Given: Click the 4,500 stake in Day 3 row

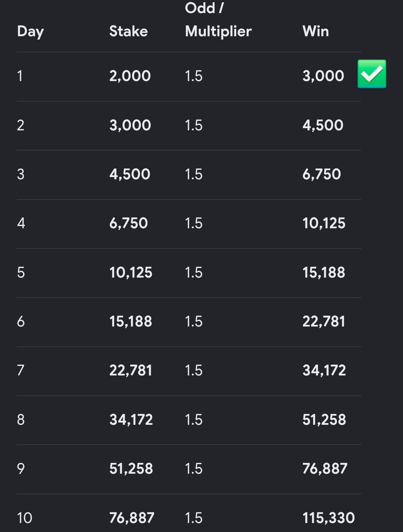Looking at the screenshot, I should click(130, 174).
